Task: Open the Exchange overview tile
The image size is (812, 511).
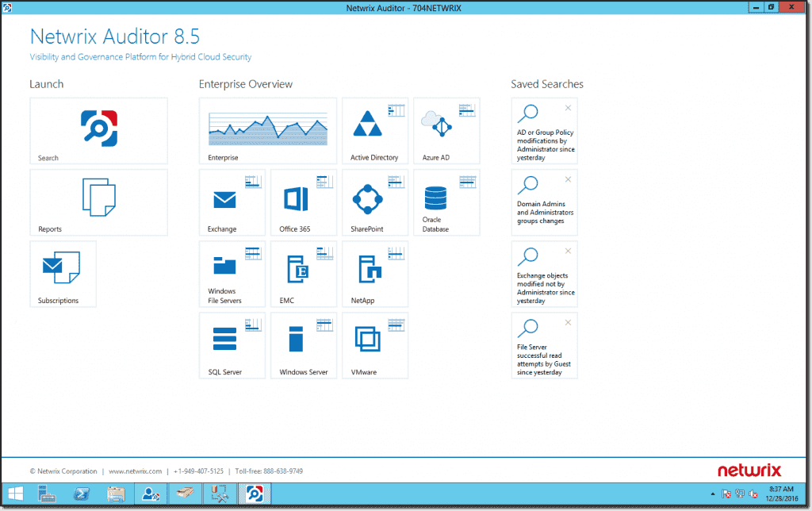Action: 232,202
